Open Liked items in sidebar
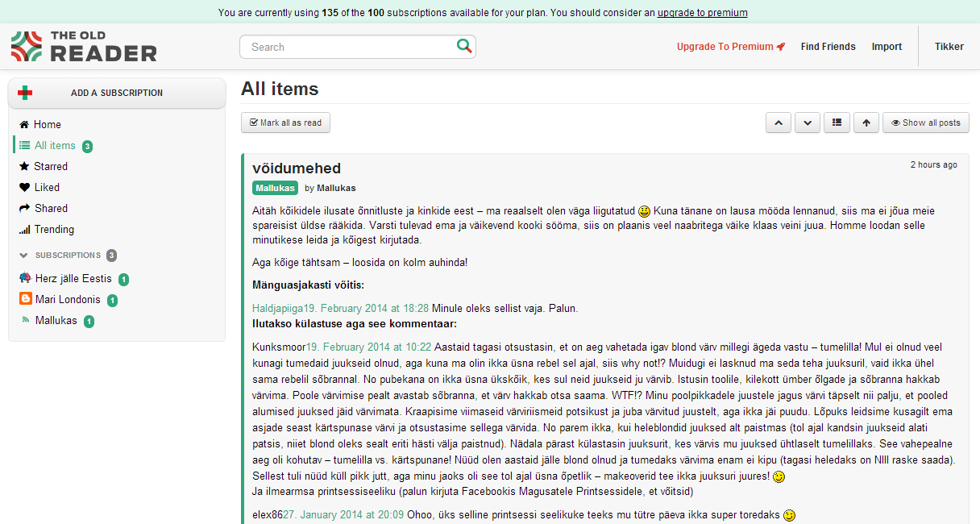 pos(46,187)
